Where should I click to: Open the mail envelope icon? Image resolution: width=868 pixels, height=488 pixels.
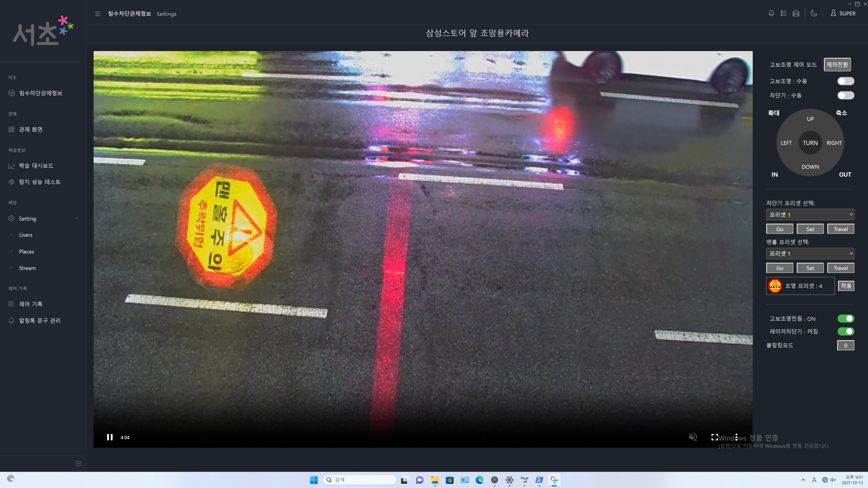point(796,14)
